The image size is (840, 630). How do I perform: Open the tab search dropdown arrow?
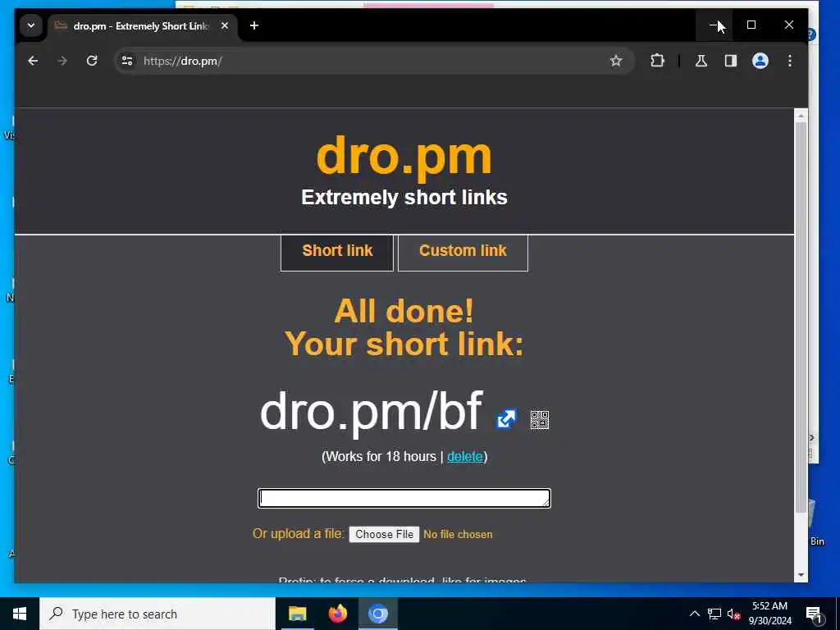pyautogui.click(x=31, y=25)
